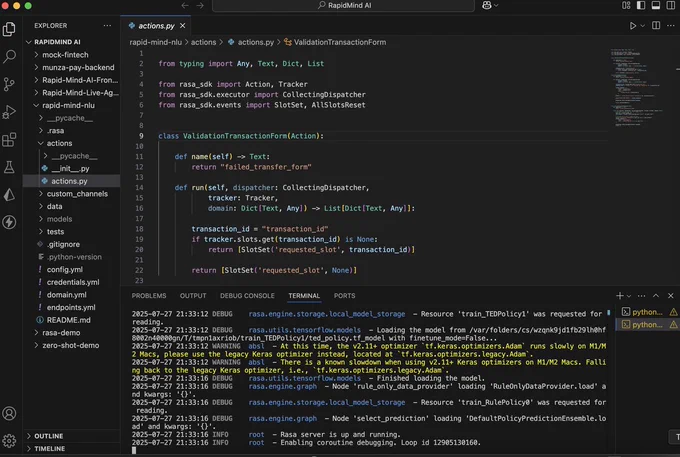Split the editor to the right
Screen dimensions: 680x457
pyautogui.click(x=656, y=26)
